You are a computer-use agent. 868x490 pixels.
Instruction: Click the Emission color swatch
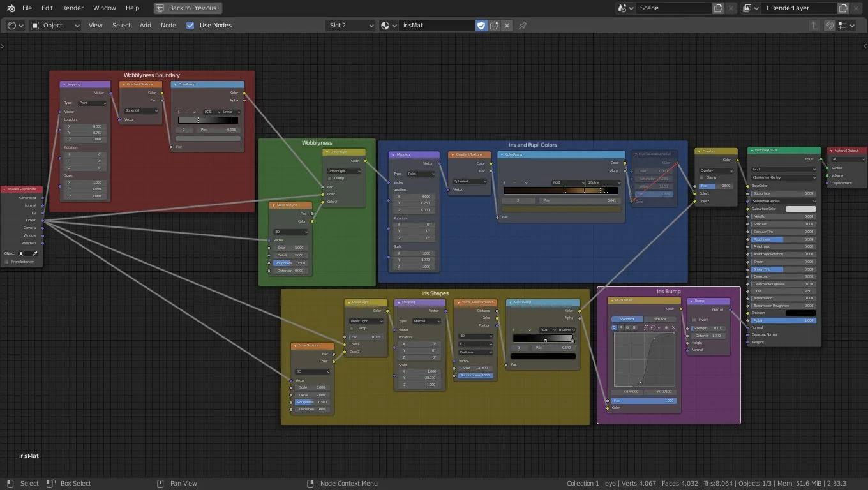pyautogui.click(x=800, y=313)
